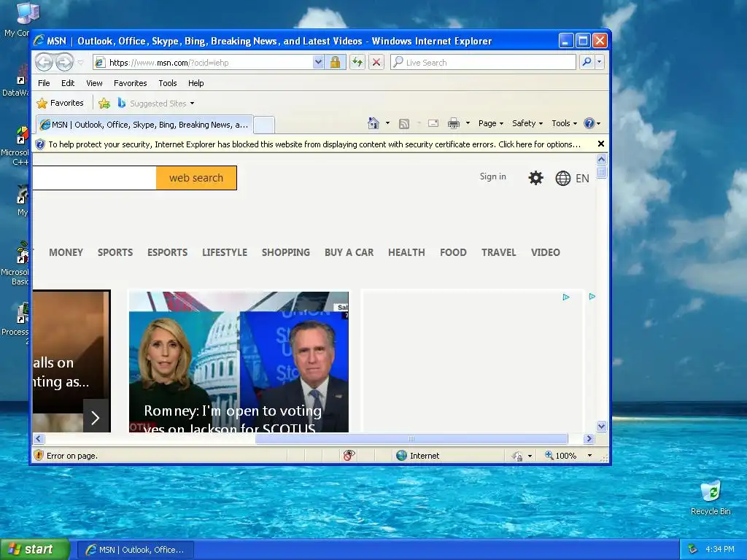This screenshot has width=747, height=560.
Task: Expand the Home button dropdown arrow
Action: coord(387,123)
